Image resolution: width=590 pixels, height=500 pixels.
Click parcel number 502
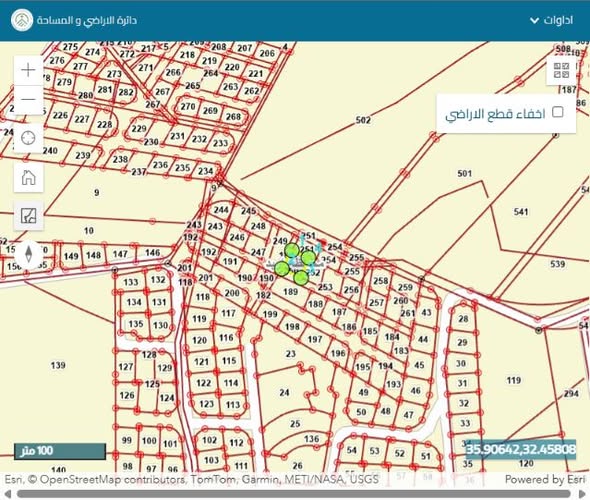click(x=363, y=120)
